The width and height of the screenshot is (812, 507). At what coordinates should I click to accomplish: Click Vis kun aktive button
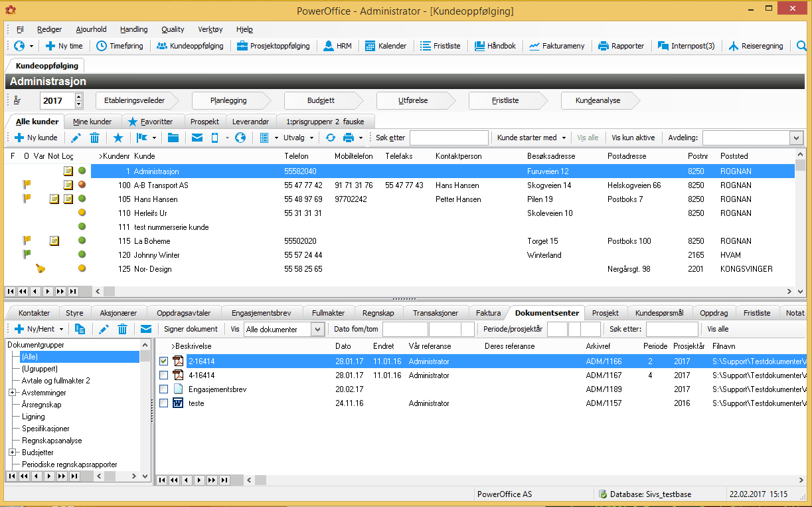(x=633, y=138)
